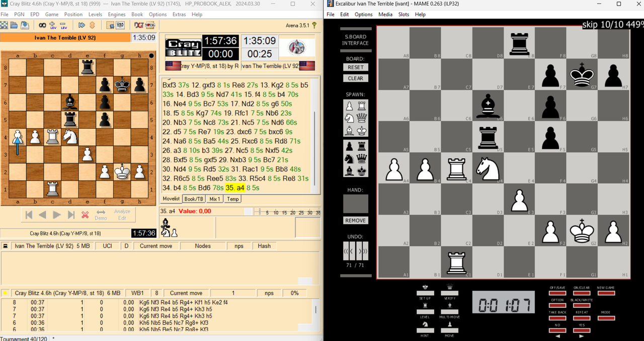Spawn a white pawn in MAME sidebar
Image resolution: width=644 pixels, height=341 pixels.
point(350,106)
